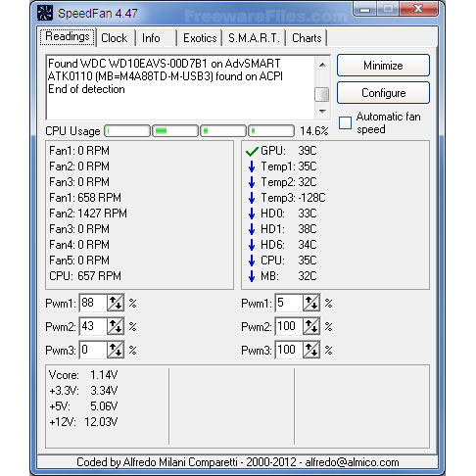This screenshot has width=476, height=476.
Task: Open the Configure dialog
Action: click(383, 93)
